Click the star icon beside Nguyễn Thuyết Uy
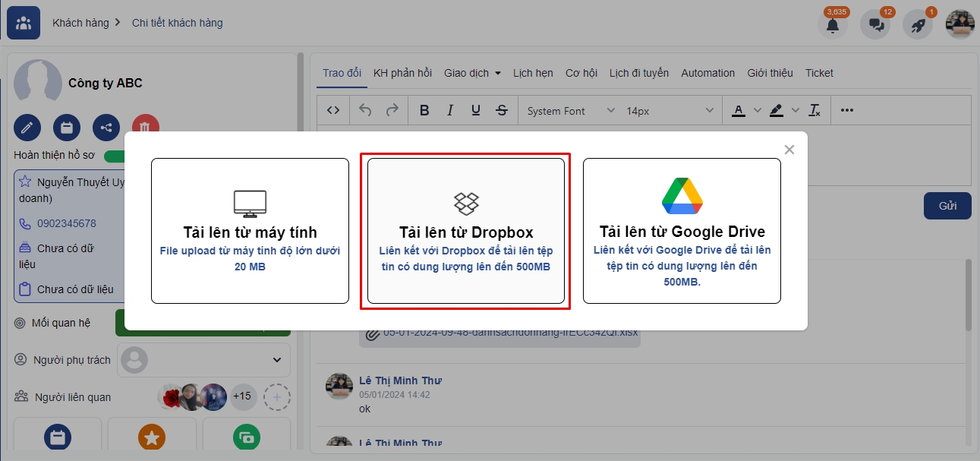 (x=25, y=182)
